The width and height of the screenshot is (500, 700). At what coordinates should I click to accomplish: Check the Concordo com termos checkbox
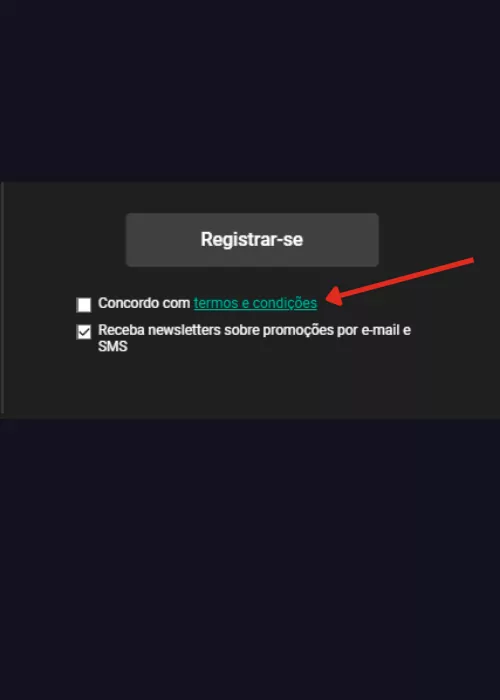coord(84,305)
